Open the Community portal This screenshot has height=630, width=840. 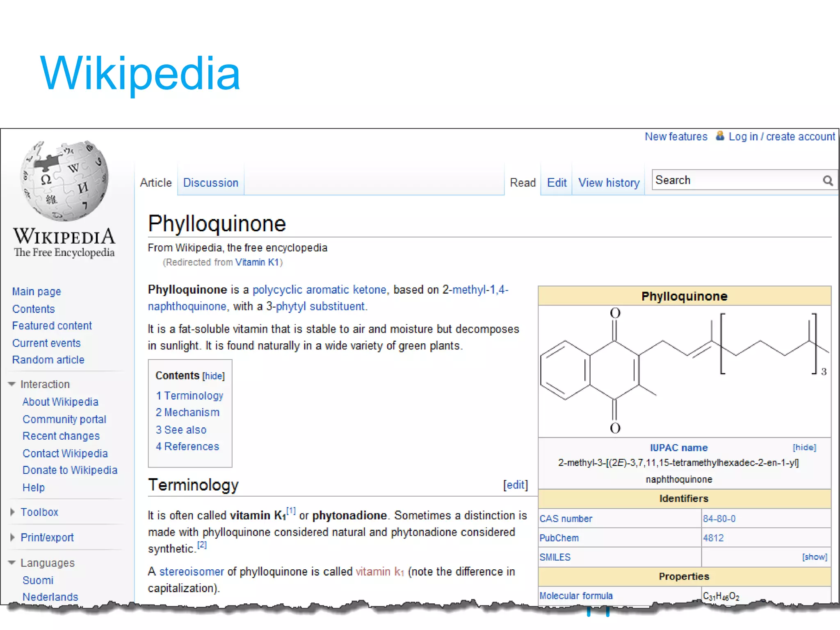pos(64,419)
